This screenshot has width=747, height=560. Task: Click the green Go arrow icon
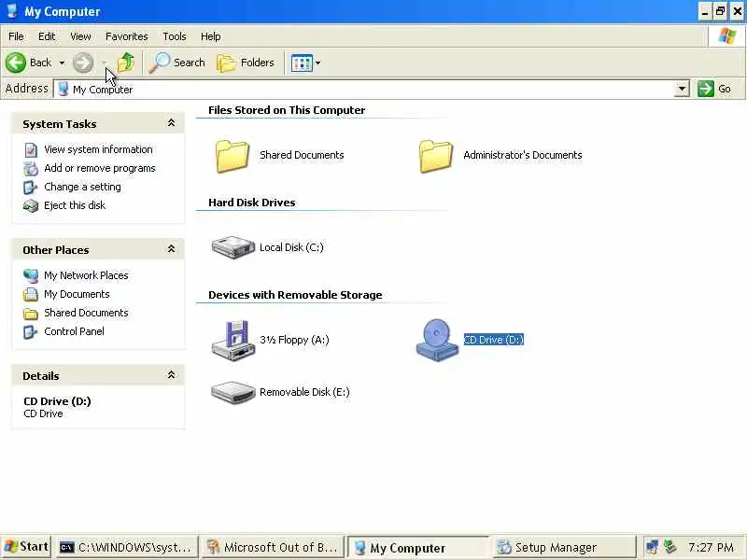(706, 89)
